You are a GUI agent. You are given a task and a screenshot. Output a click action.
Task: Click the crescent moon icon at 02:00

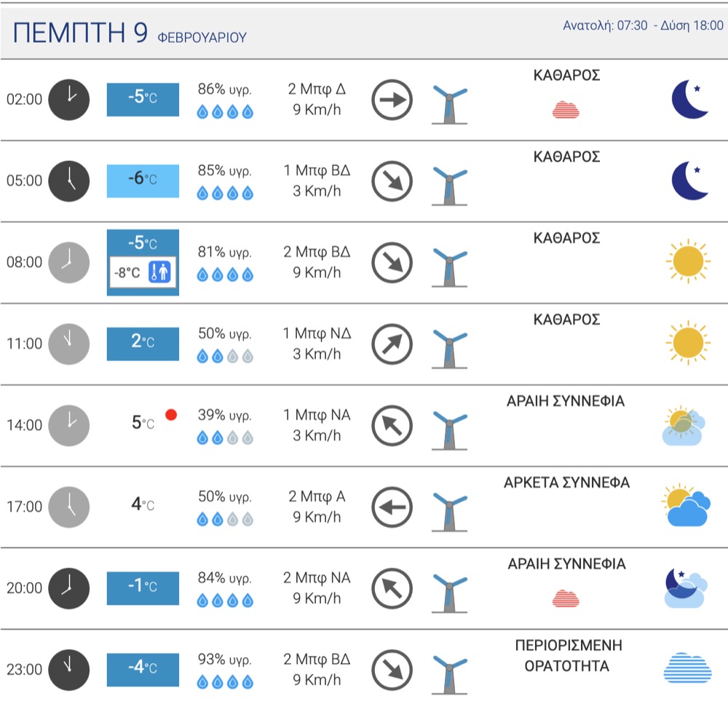(x=689, y=100)
